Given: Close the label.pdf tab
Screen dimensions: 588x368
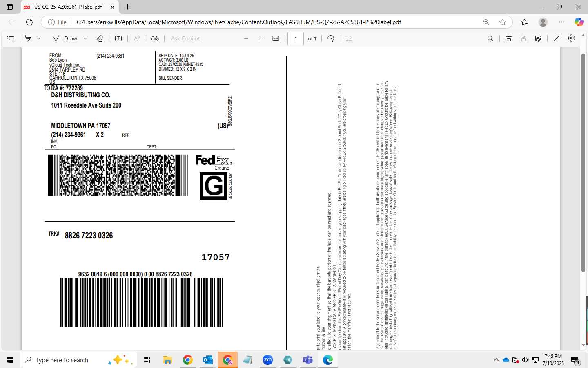Looking at the screenshot, I should point(112,7).
